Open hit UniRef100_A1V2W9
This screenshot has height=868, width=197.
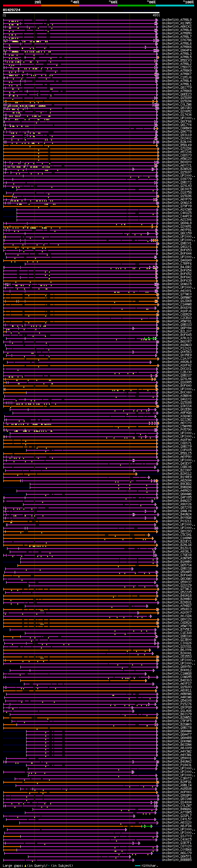tap(177, 210)
